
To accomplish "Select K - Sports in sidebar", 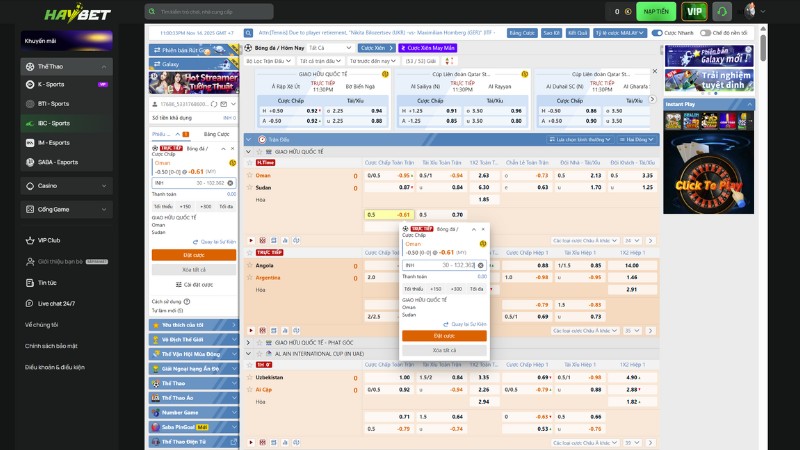I will coord(67,84).
